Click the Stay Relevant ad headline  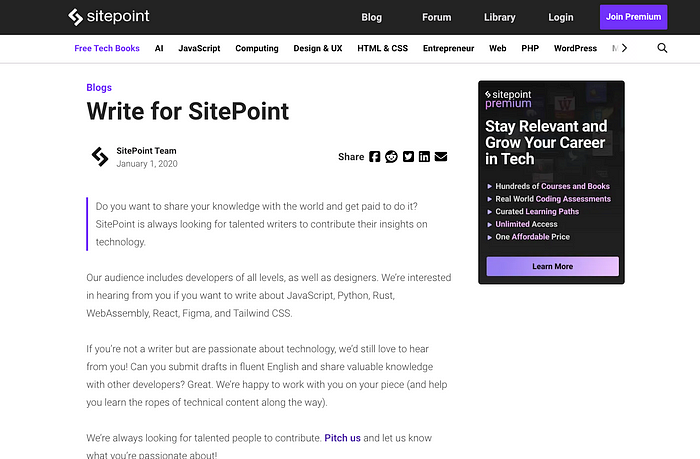[546, 142]
